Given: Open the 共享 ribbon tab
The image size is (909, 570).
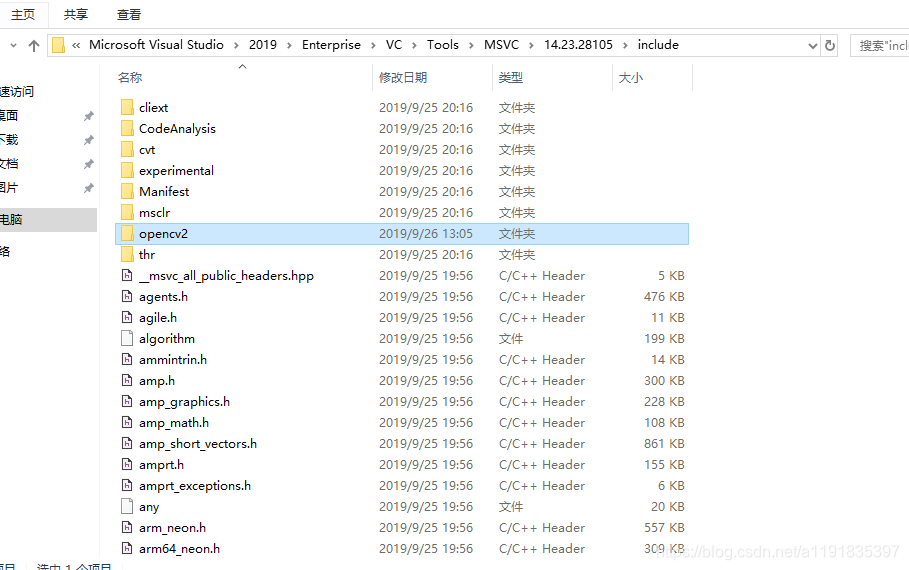Looking at the screenshot, I should pos(76,14).
